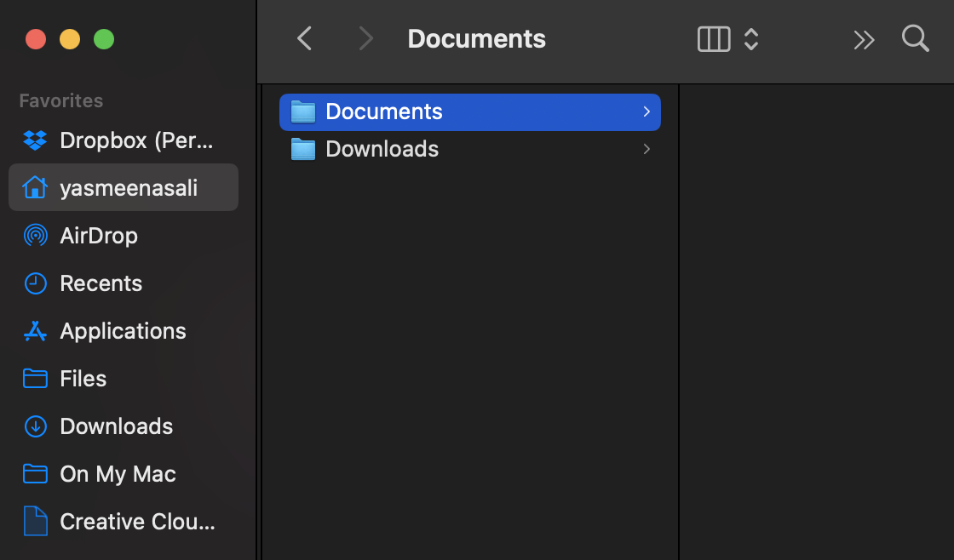Click the Creative Cloud Files sidebar icon
Screen dimensions: 954x560
[x=36, y=522]
